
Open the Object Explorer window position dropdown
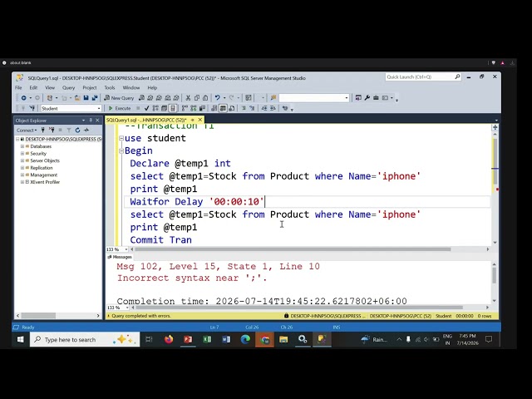[x=83, y=120]
